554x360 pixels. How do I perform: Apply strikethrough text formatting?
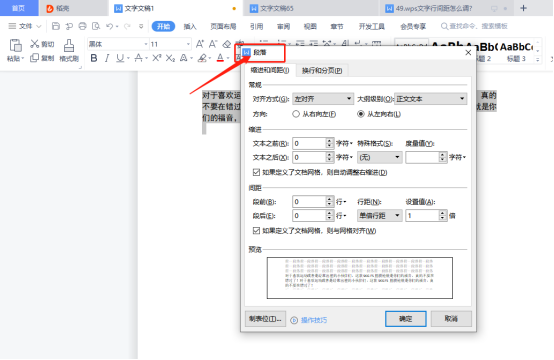138,58
